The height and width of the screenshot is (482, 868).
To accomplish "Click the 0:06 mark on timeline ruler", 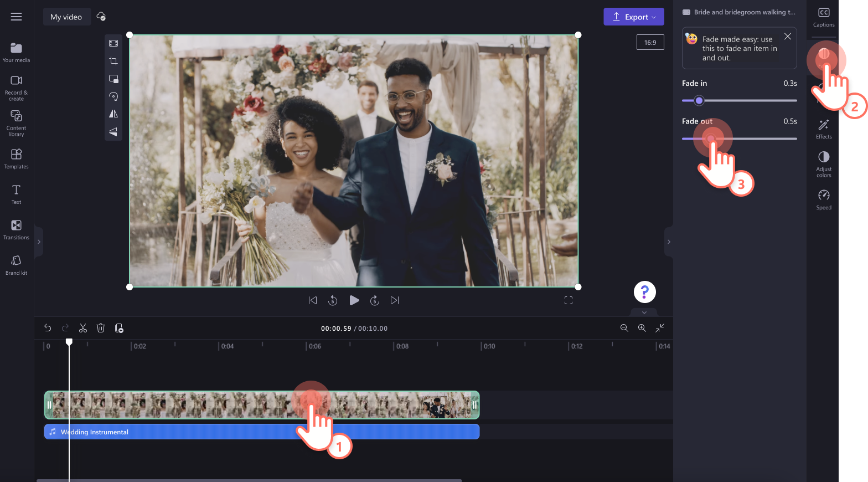I will [314, 346].
